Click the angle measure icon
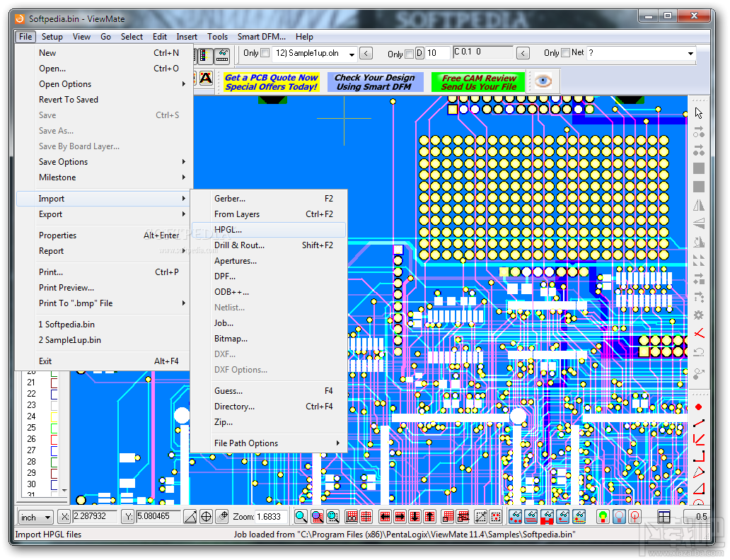The height and width of the screenshot is (560, 730). (x=190, y=517)
